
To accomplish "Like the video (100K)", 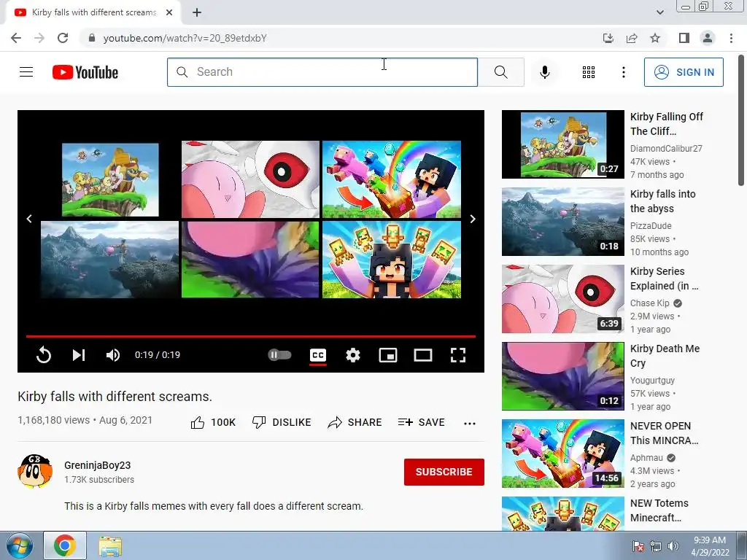I will [x=213, y=422].
